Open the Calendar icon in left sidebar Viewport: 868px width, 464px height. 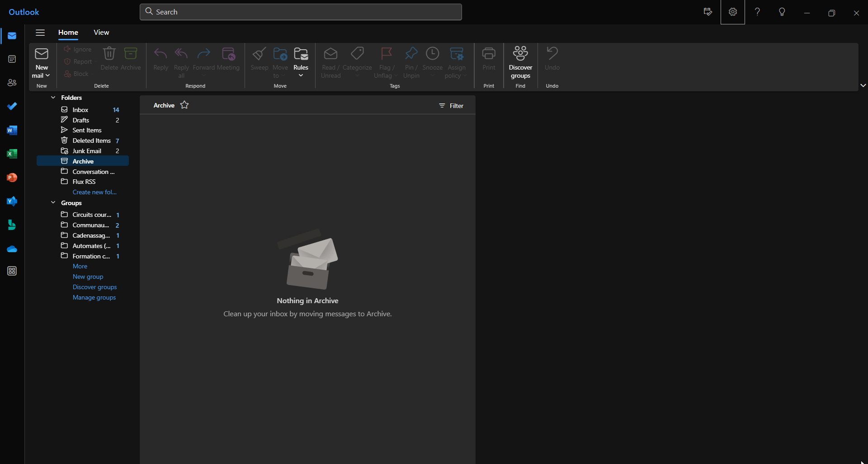12,59
